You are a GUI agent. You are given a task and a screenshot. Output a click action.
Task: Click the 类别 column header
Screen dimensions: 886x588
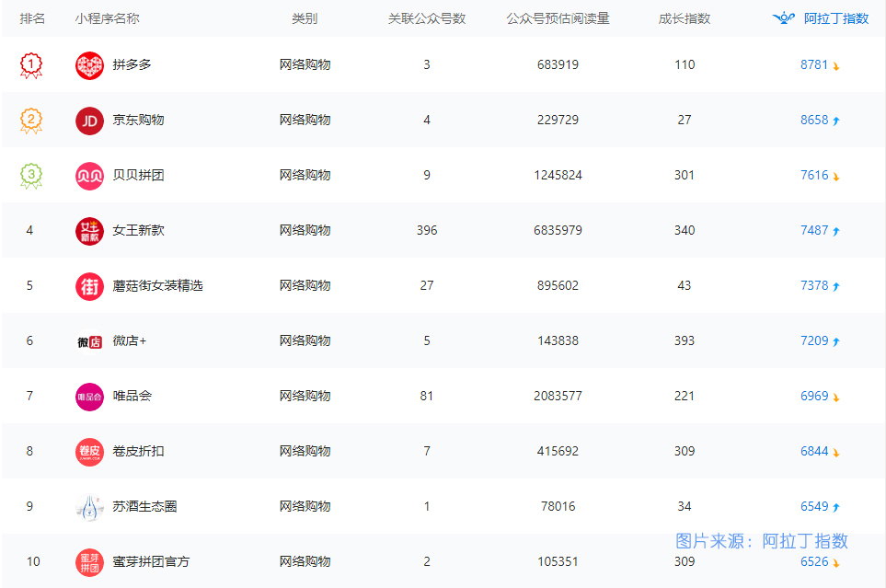coord(305,18)
